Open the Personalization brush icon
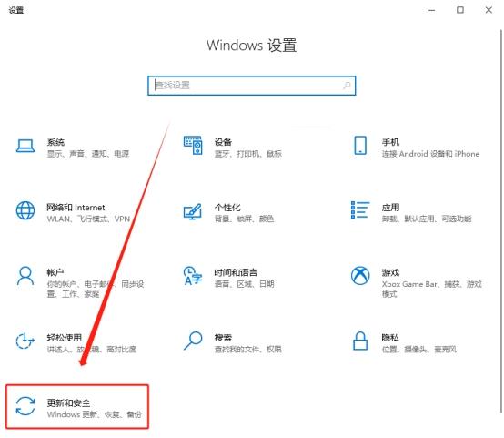 click(193, 211)
